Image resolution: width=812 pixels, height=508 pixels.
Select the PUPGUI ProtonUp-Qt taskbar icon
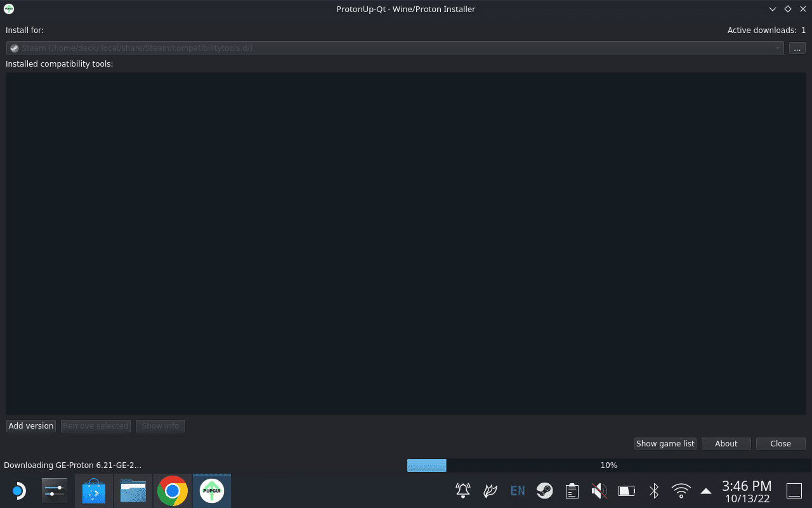(x=212, y=491)
